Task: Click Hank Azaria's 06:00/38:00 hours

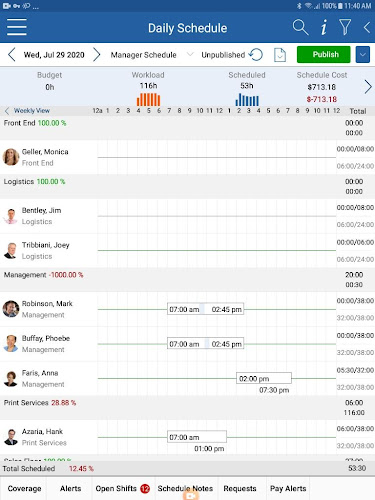Action: [x=355, y=428]
